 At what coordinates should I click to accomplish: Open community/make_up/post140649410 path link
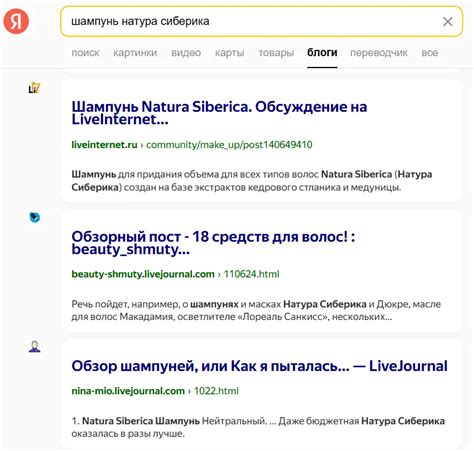coord(229,145)
